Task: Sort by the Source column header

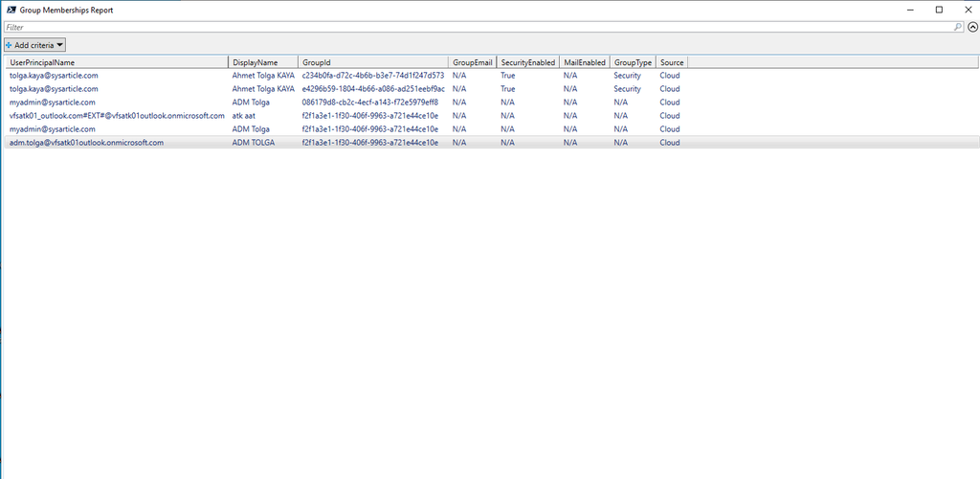Action: (x=672, y=62)
